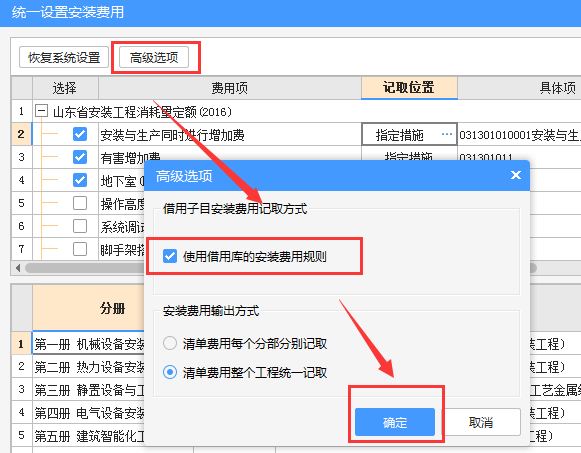The width and height of the screenshot is (581, 453).
Task: Select the 第一册 机械设备安装 row
Action: pos(89,344)
